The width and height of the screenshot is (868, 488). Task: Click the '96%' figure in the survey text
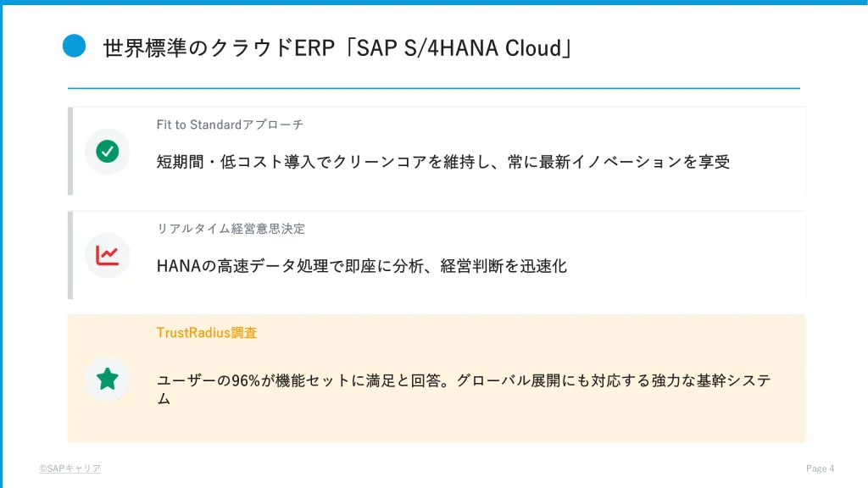click(245, 381)
